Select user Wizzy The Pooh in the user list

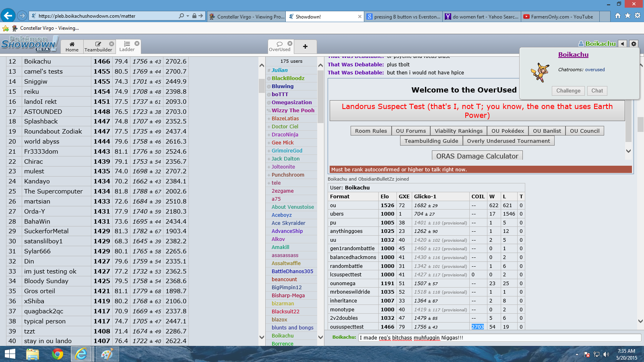(293, 110)
